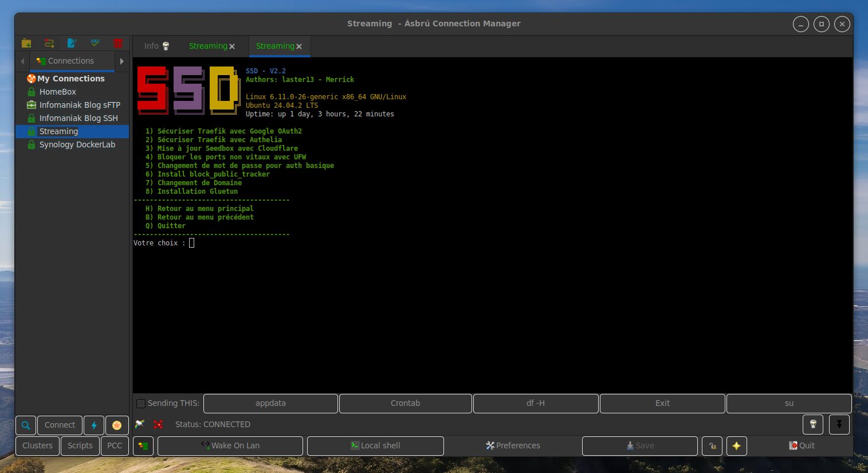Click the left arrow beside Connections tab
868x473 pixels.
point(22,61)
